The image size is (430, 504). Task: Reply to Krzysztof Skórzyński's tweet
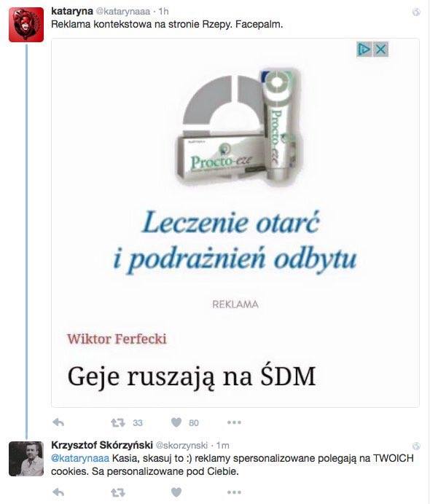click(58, 492)
